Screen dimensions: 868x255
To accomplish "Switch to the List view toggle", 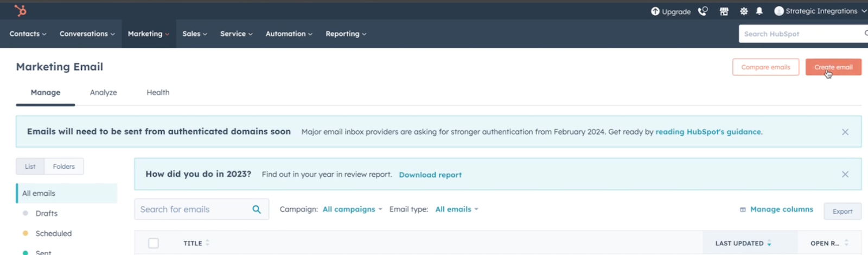I will (x=30, y=167).
